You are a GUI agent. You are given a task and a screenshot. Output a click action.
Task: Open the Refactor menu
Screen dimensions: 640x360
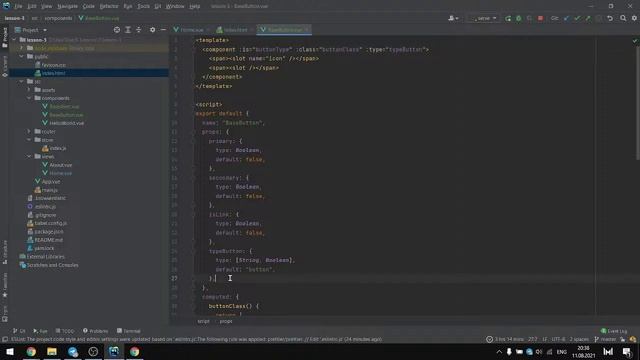109,7
